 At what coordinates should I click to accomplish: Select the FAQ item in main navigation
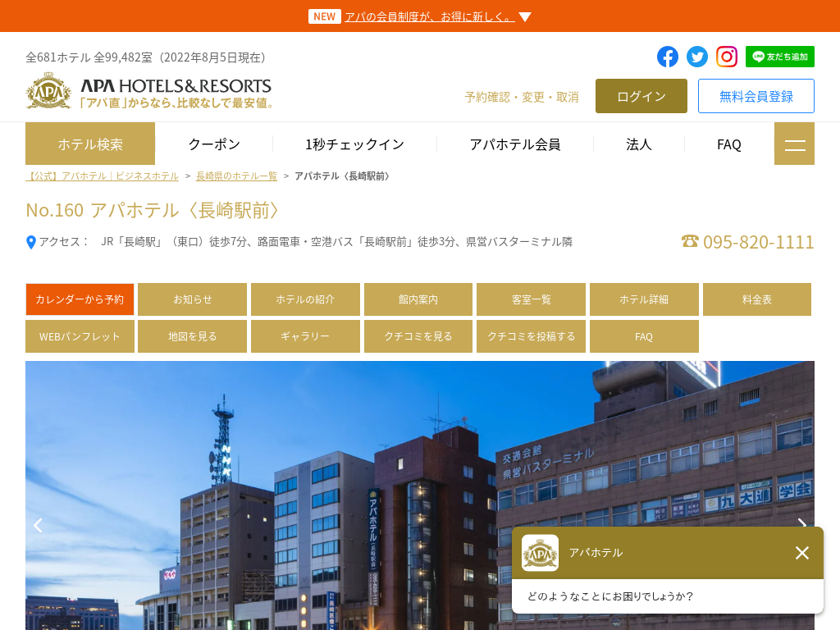click(x=729, y=144)
